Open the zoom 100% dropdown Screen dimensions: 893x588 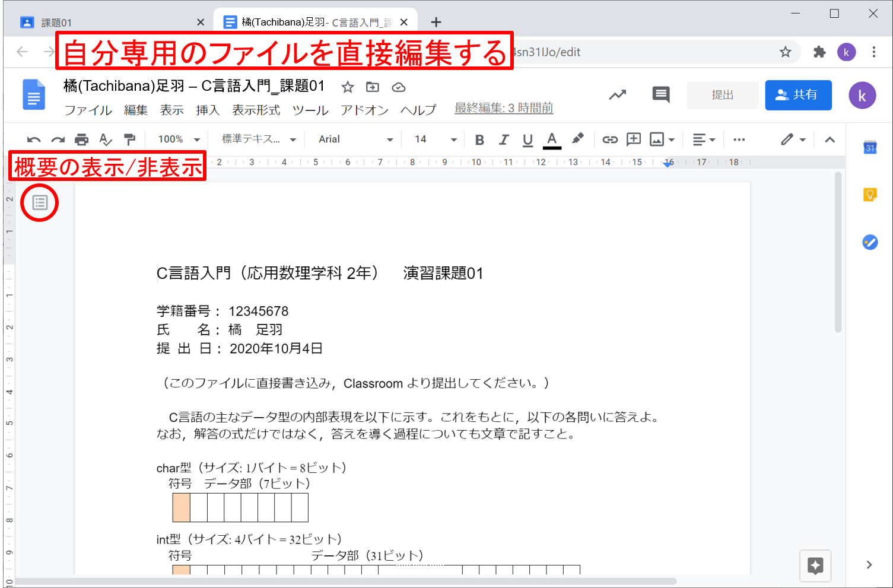click(179, 139)
